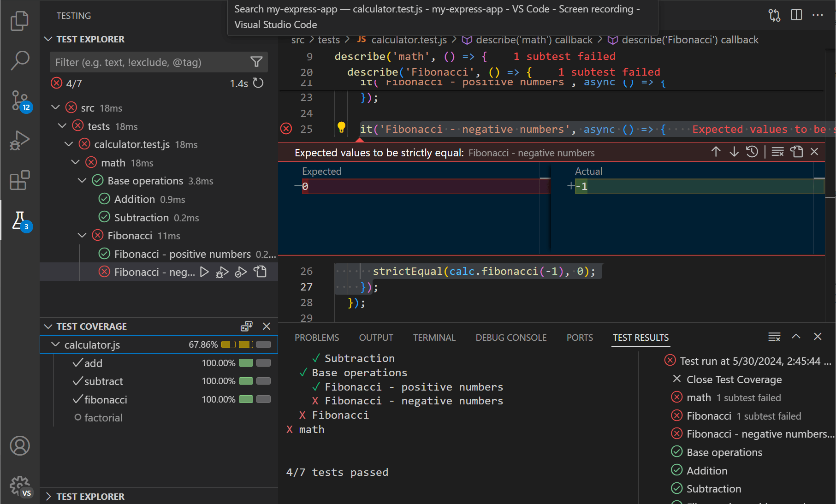Collapse the TEST COVERAGE section
Image resolution: width=836 pixels, height=504 pixels.
click(x=48, y=326)
